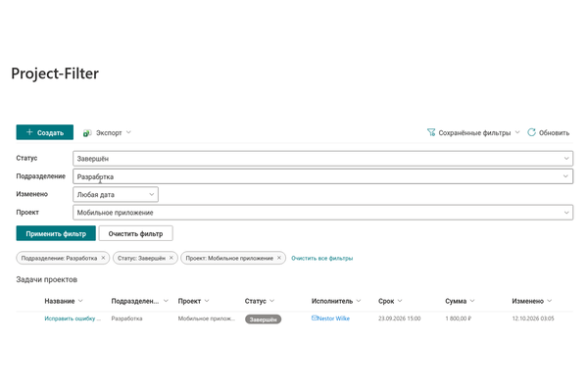The height and width of the screenshot is (392, 588).
Task: Click the Завершён status badge in the row
Action: [263, 319]
